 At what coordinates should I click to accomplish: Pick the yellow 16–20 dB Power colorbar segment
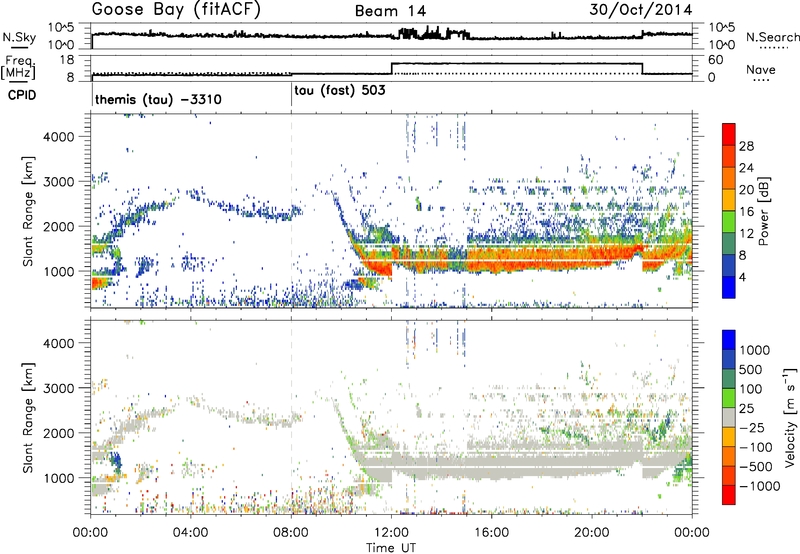[729, 200]
